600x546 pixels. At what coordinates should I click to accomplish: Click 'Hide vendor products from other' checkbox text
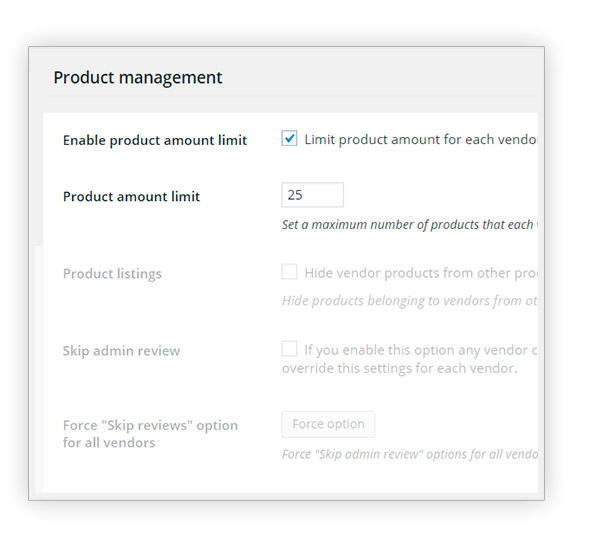click(x=421, y=273)
